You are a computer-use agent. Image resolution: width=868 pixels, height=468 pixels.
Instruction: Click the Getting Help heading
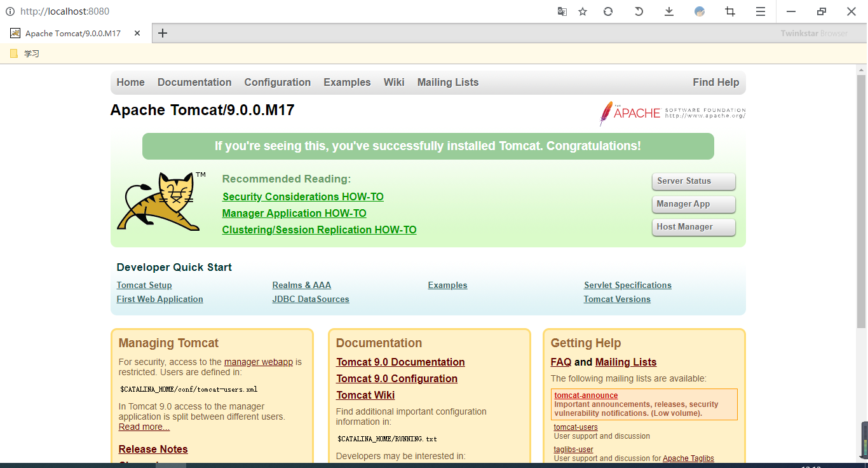point(586,343)
